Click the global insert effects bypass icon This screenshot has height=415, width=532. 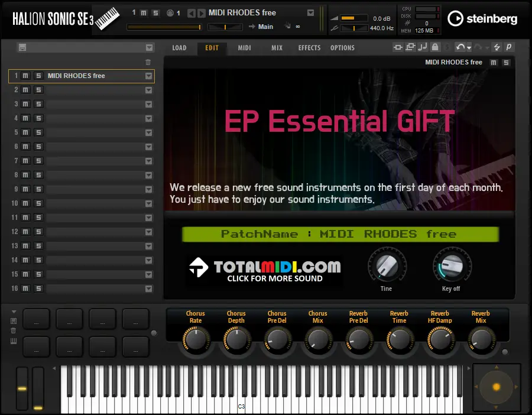click(x=398, y=47)
